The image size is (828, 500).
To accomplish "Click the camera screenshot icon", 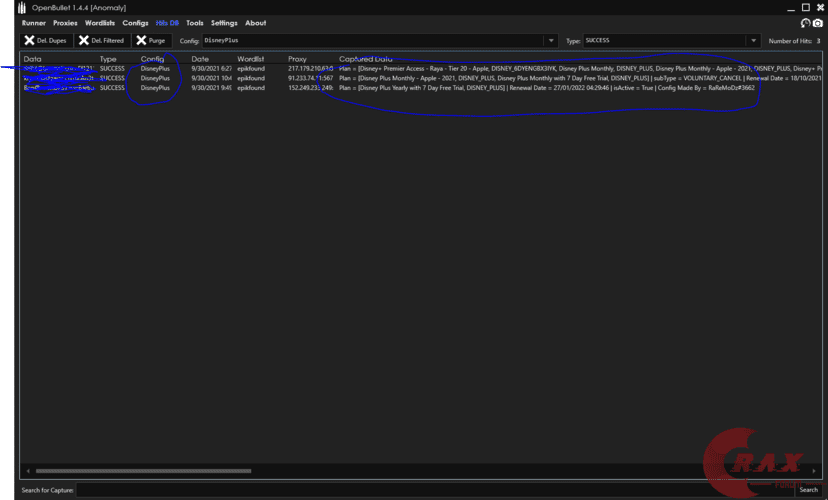I will 817,23.
